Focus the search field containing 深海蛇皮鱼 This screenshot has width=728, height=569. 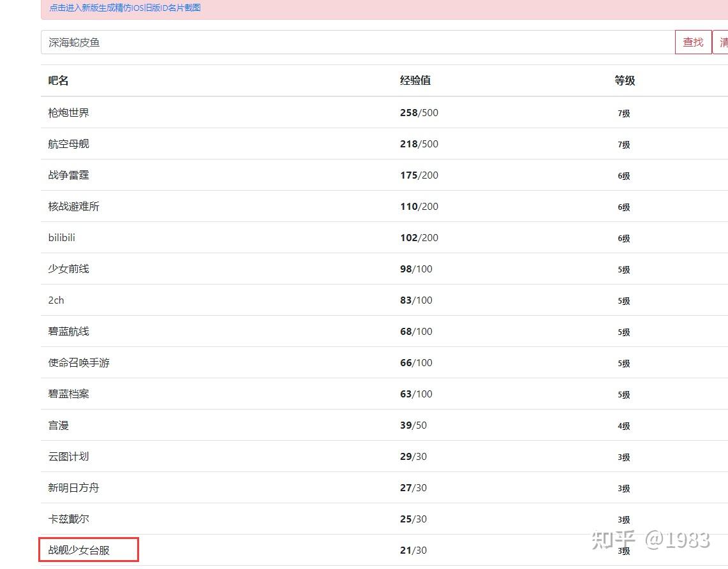[357, 42]
